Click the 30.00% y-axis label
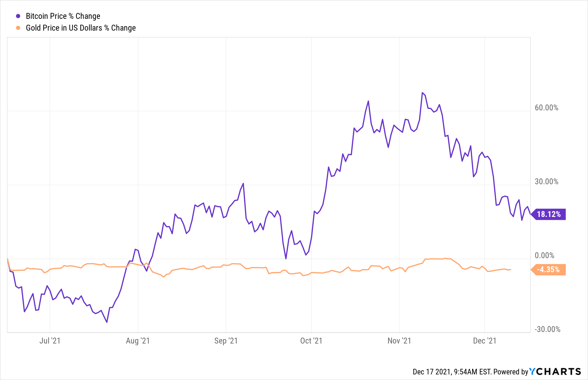 547,182
